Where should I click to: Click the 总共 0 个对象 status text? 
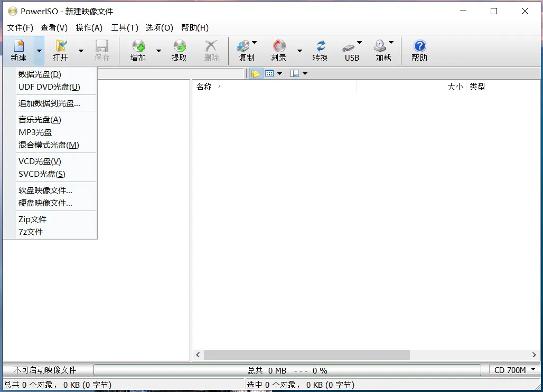tap(58, 385)
